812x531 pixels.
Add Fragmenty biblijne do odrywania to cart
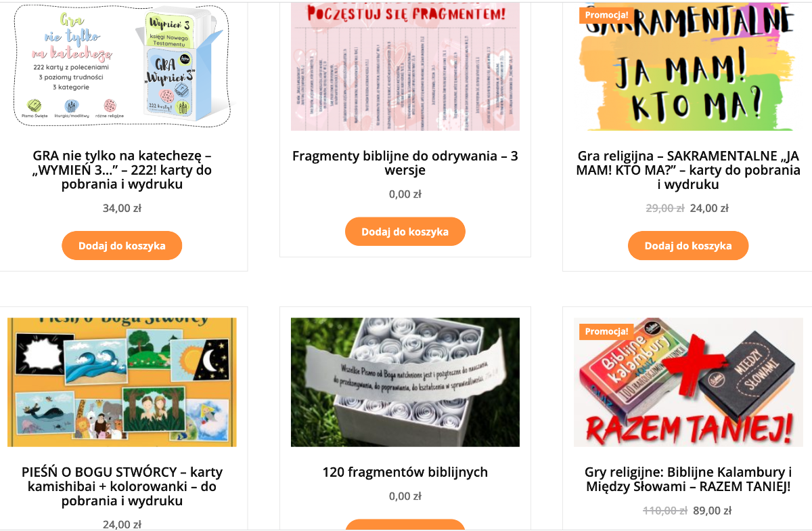coord(405,232)
